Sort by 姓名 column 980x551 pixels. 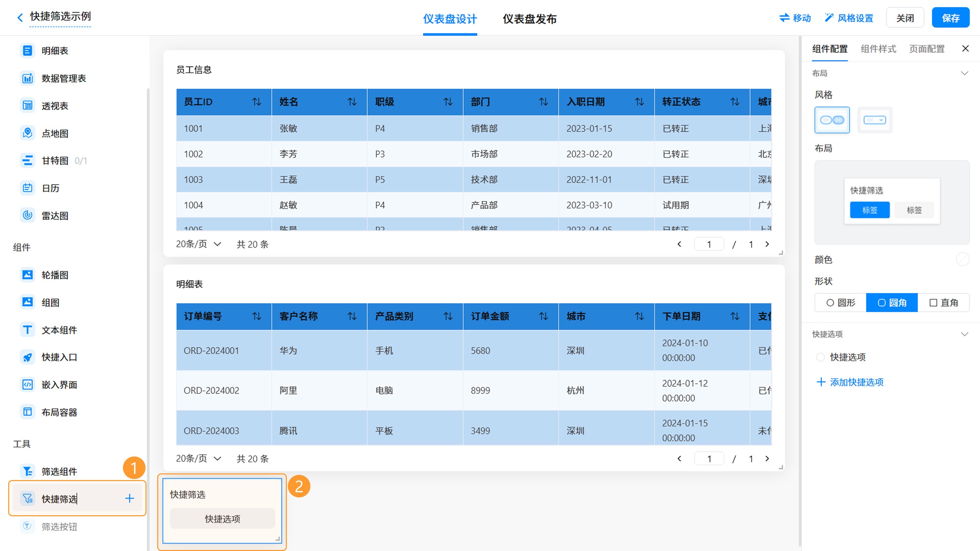click(352, 102)
